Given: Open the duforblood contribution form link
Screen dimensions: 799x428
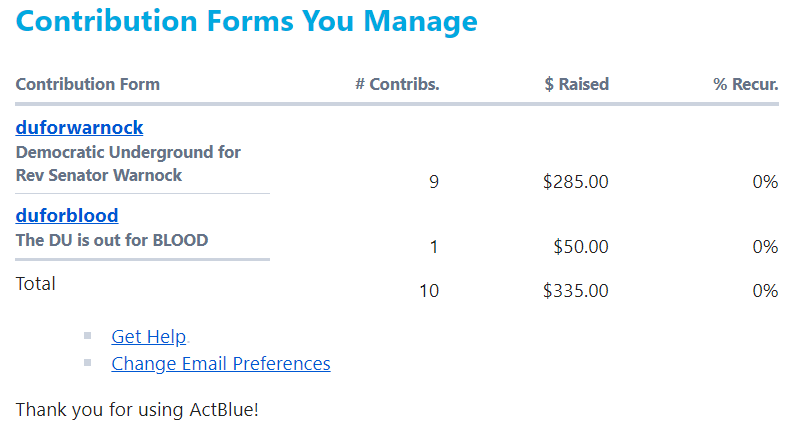Looking at the screenshot, I should coord(67,215).
